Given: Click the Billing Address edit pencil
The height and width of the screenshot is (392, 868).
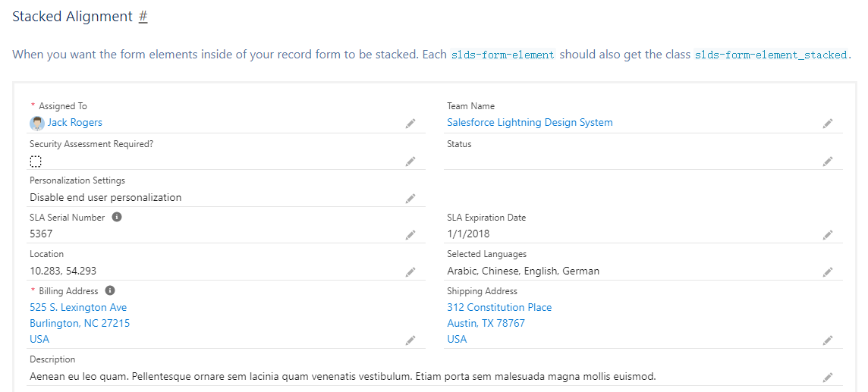Looking at the screenshot, I should point(410,340).
